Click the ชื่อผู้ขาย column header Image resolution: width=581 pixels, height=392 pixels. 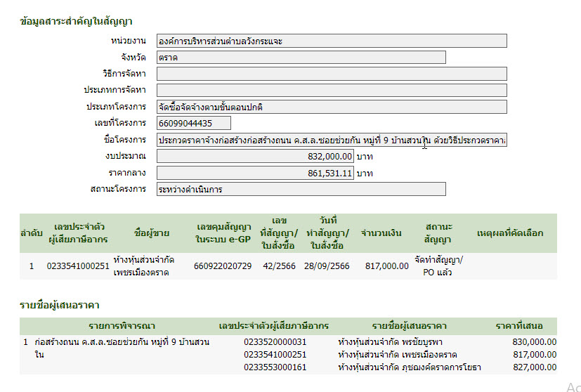tap(144, 233)
